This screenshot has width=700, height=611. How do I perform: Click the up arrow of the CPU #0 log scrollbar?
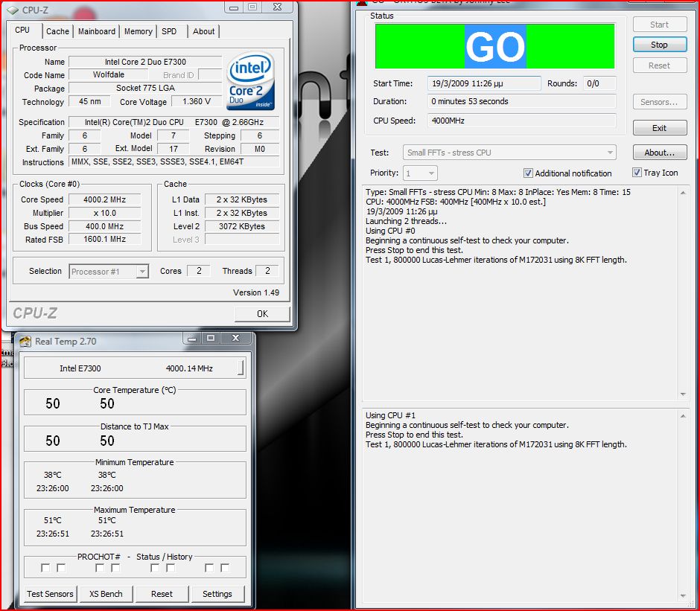683,193
